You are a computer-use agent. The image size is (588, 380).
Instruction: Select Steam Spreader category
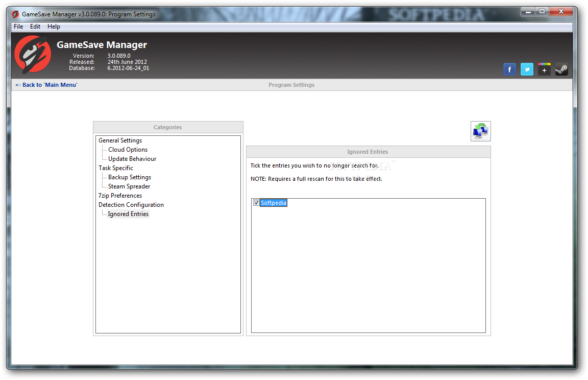(x=129, y=186)
